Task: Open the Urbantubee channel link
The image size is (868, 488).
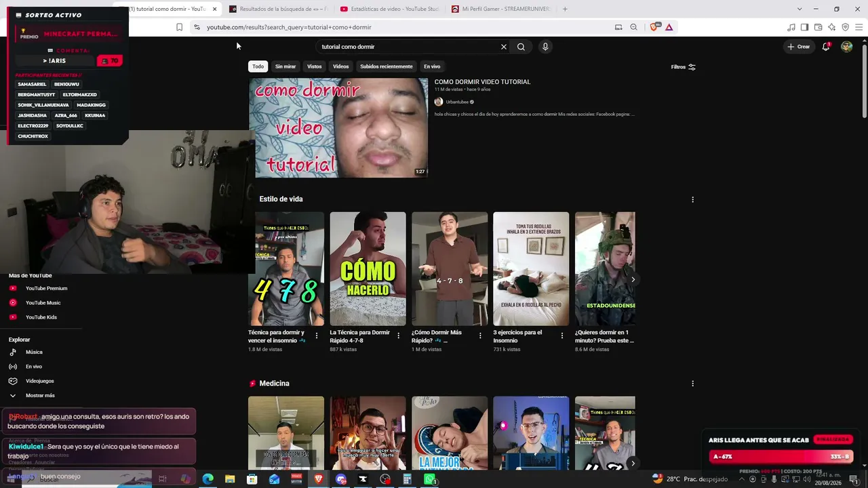Action: 458,102
